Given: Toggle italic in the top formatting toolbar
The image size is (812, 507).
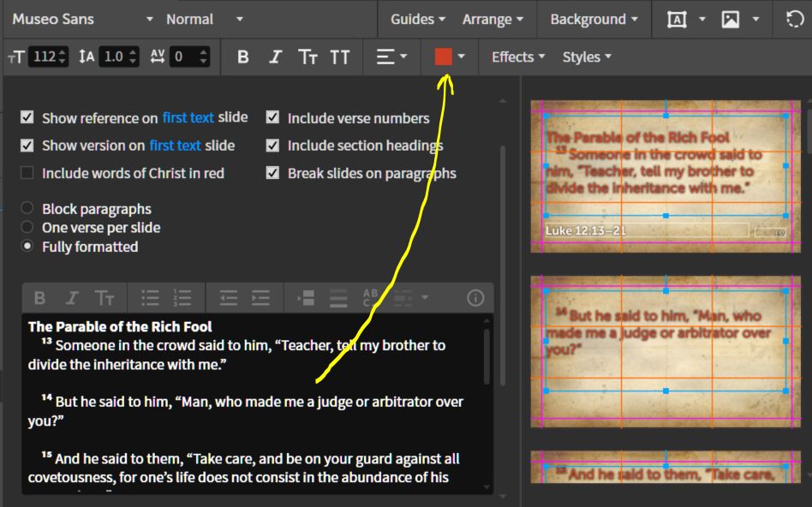Looking at the screenshot, I should [275, 57].
